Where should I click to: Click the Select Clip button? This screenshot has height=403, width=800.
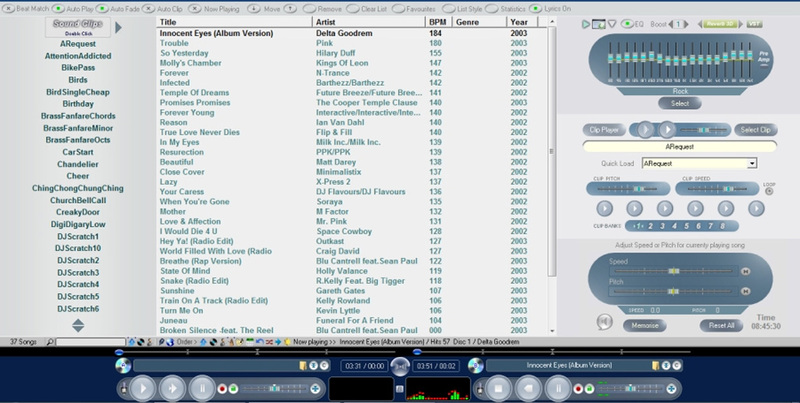click(756, 130)
